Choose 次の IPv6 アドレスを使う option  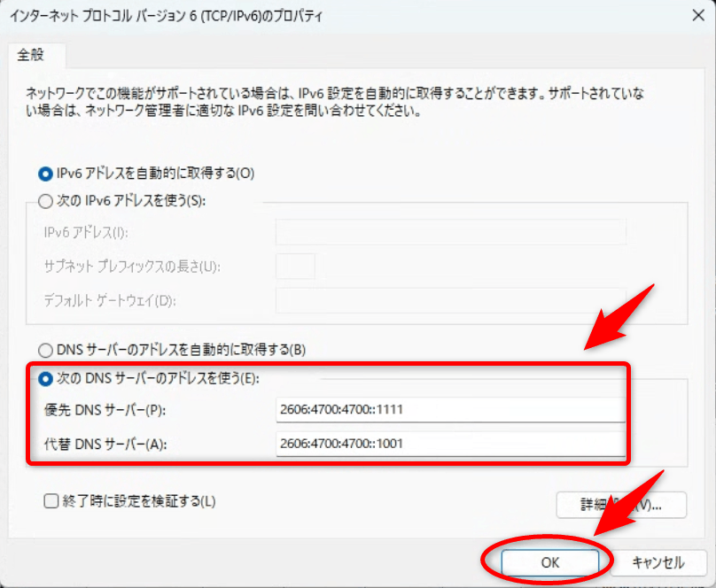click(x=46, y=201)
